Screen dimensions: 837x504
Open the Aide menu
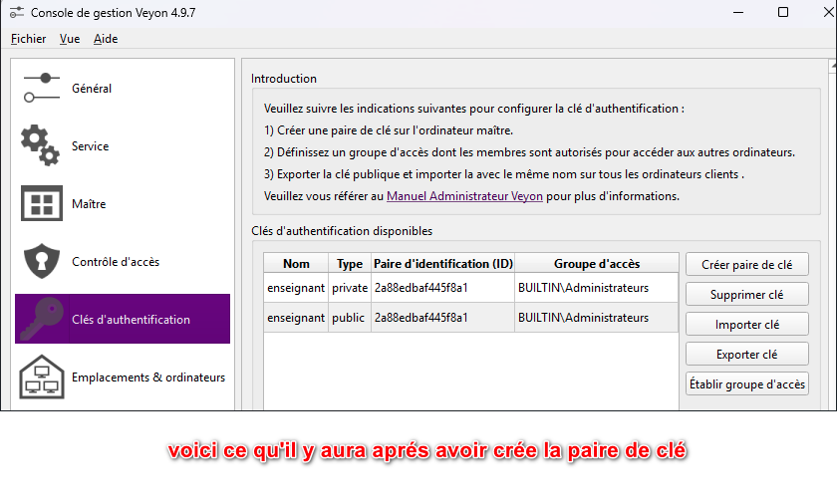pos(106,39)
